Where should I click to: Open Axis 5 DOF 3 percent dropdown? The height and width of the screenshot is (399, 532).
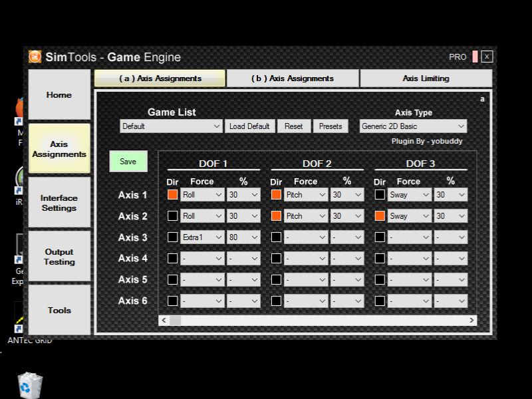click(x=451, y=279)
